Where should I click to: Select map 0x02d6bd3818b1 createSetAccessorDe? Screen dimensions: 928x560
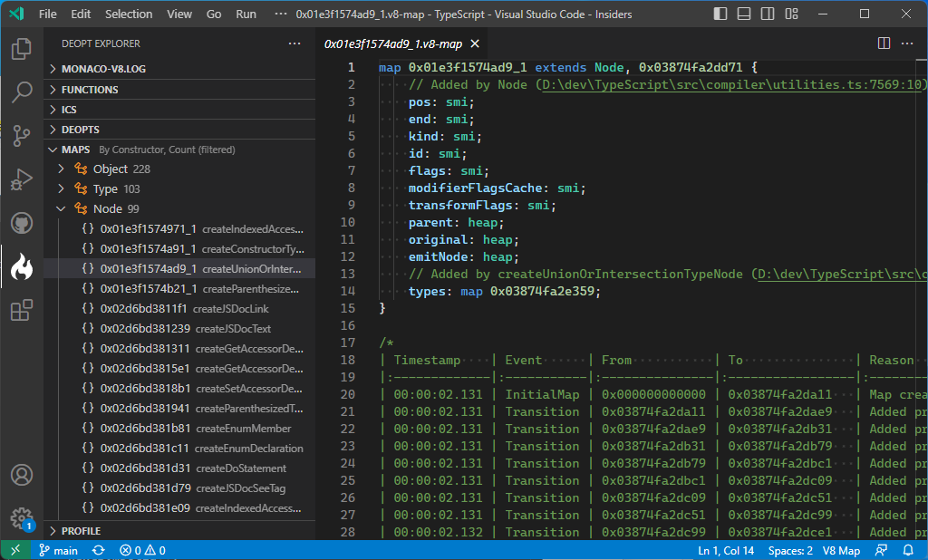179,389
